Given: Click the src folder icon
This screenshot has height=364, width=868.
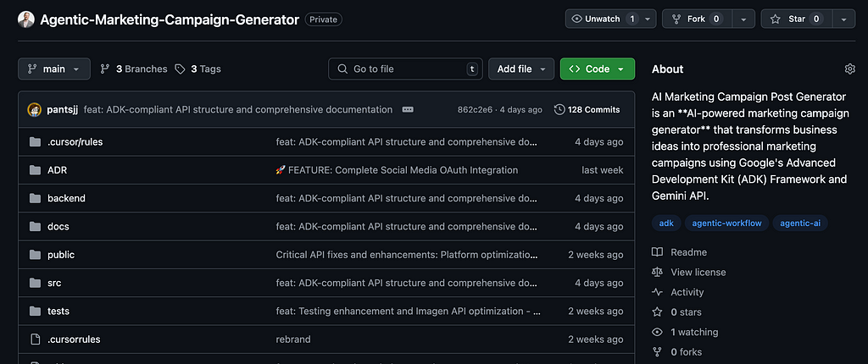Looking at the screenshot, I should coord(36,283).
